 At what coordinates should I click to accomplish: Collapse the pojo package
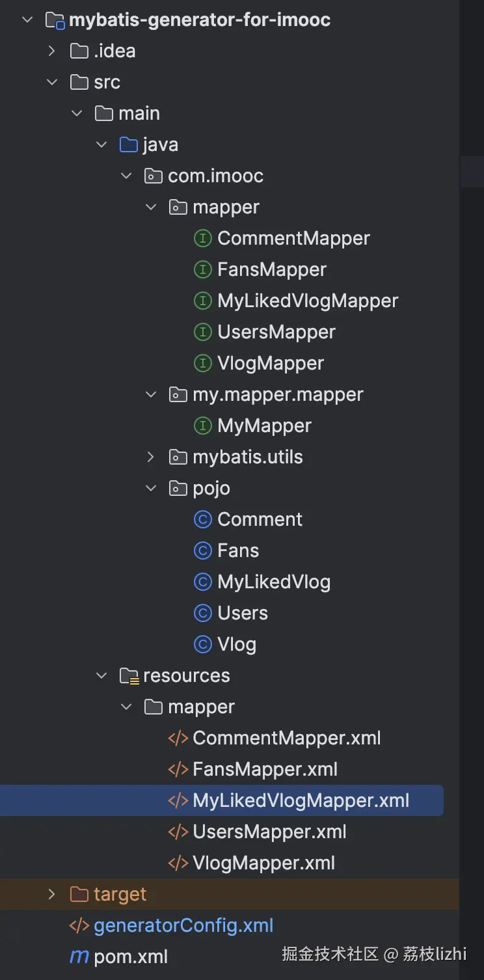point(151,489)
